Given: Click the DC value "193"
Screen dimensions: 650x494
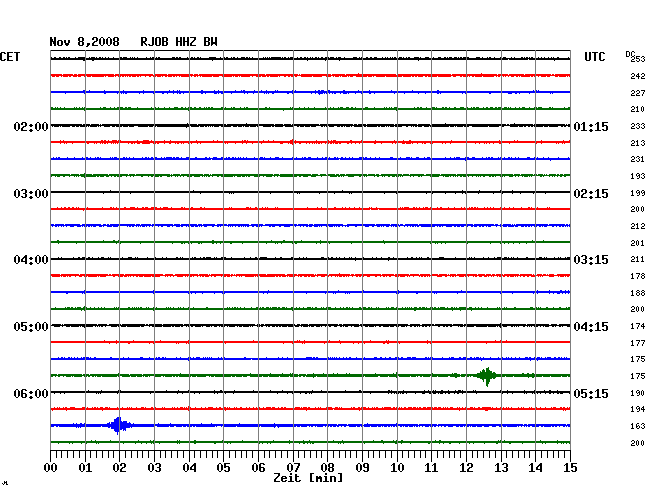Looking at the screenshot, I should pos(638,176).
